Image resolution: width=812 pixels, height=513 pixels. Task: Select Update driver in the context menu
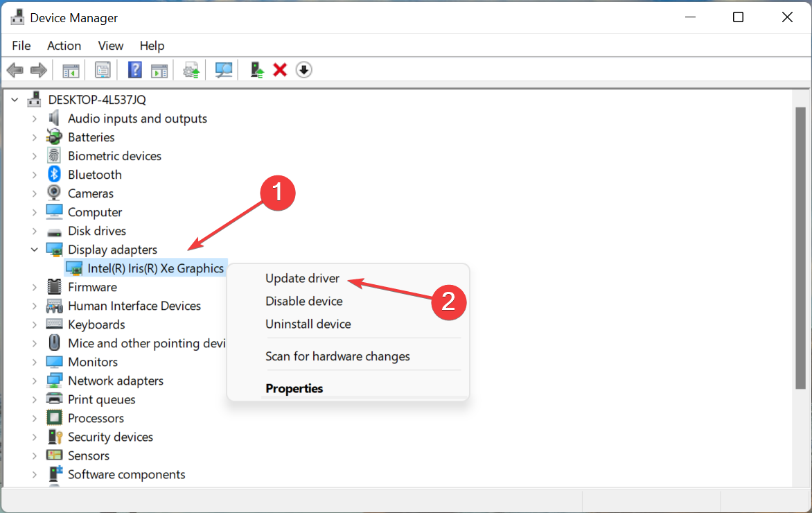point(302,278)
